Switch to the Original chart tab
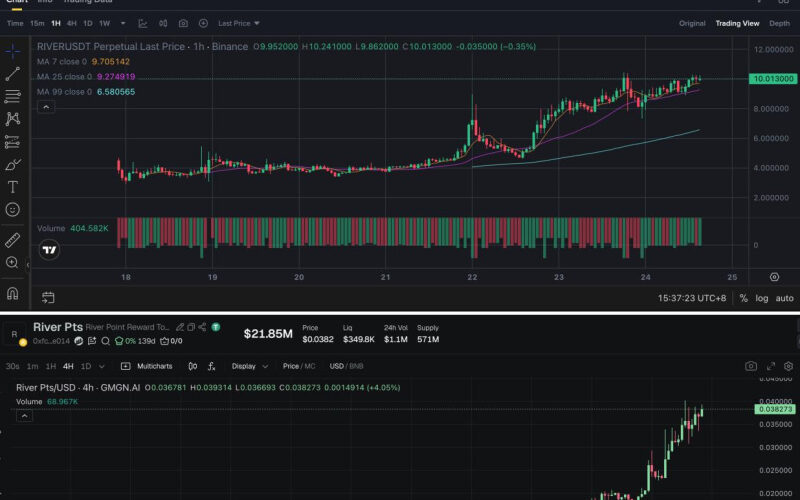800x500 pixels. [692, 23]
